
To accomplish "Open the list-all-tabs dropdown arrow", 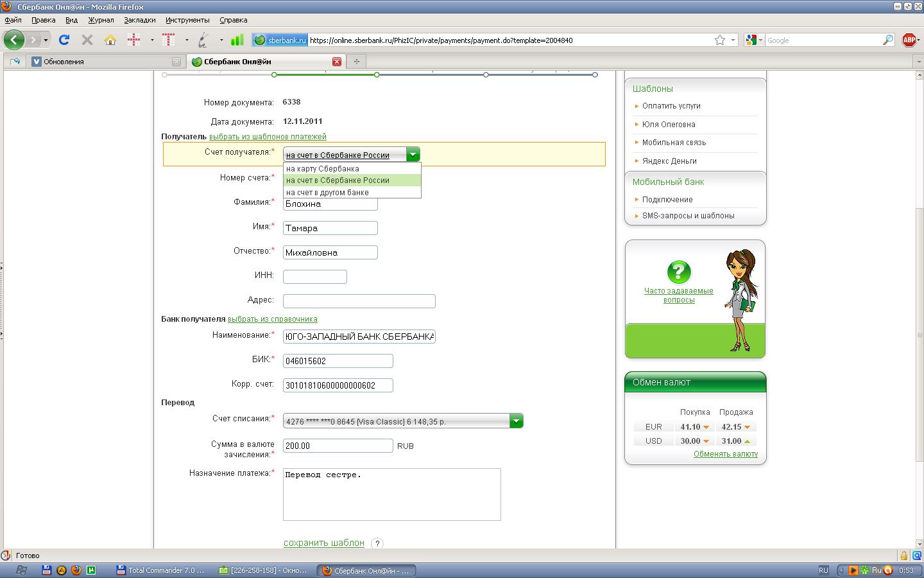I will pos(918,62).
